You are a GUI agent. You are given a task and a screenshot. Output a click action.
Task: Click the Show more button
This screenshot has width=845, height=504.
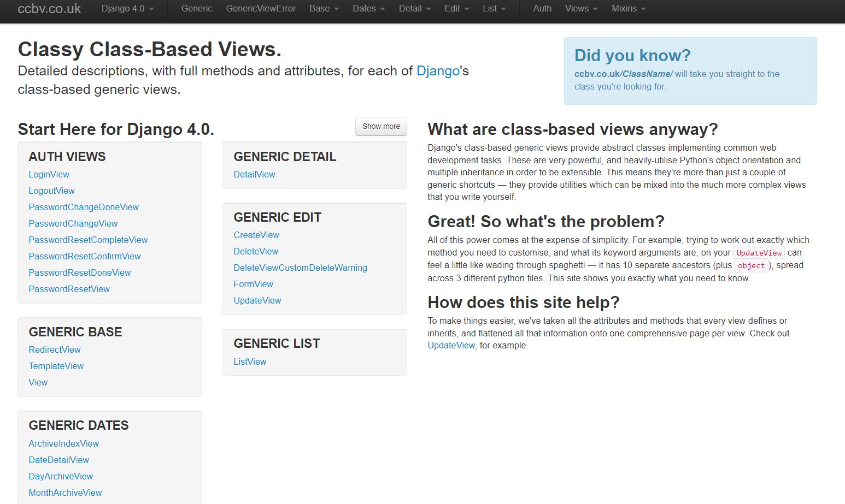(x=381, y=126)
